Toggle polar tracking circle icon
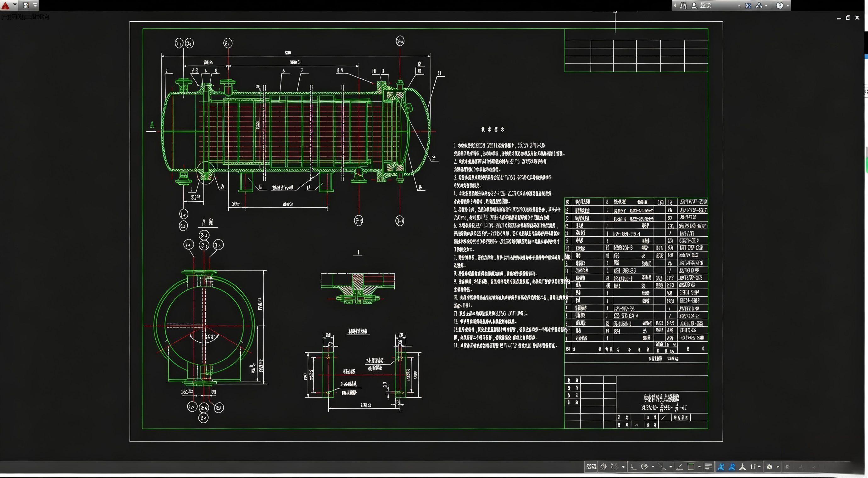Screen dimensions: 868x478 (x=644, y=467)
